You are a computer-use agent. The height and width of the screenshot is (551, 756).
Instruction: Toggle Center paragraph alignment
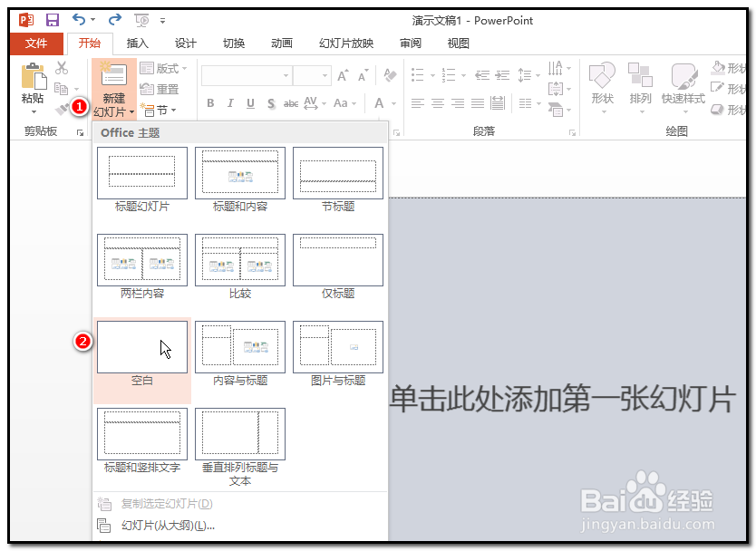point(438,103)
